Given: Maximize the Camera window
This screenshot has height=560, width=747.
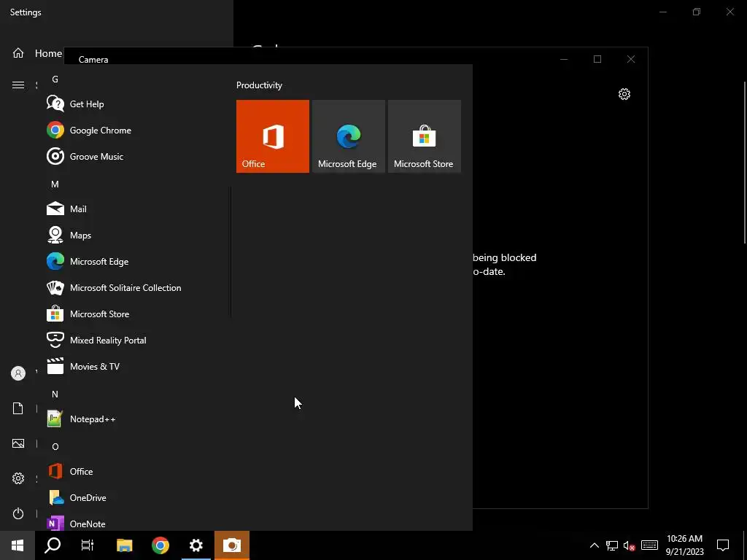Looking at the screenshot, I should pyautogui.click(x=597, y=59).
